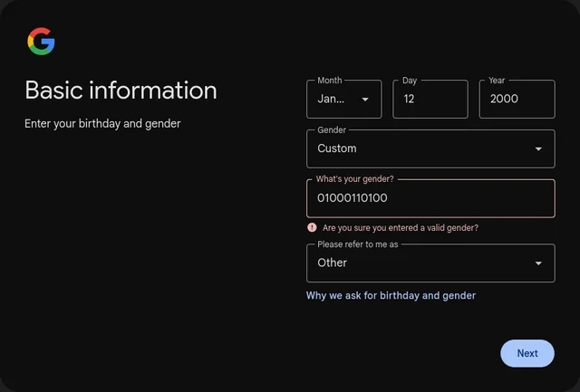The width and height of the screenshot is (580, 392).
Task: Click the 'Day' field label
Action: [x=410, y=81]
